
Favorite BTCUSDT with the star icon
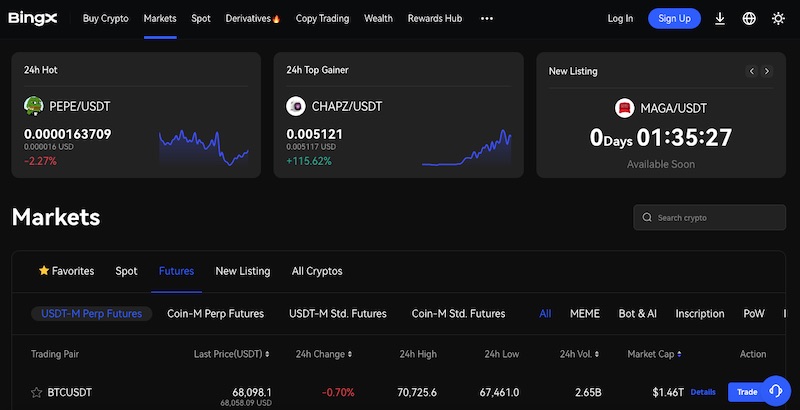37,392
